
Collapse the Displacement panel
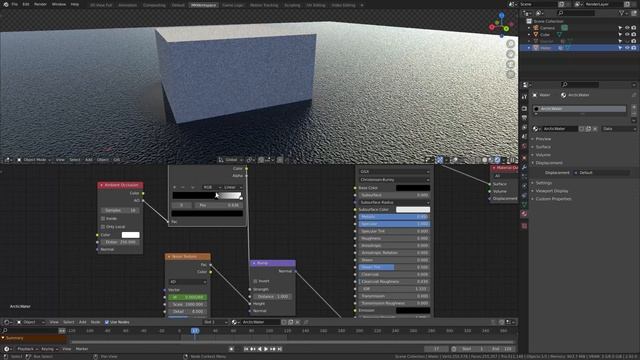(x=549, y=163)
